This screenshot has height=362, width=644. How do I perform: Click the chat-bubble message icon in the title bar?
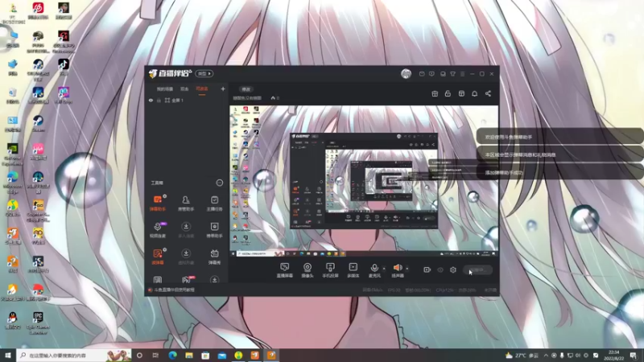431,74
